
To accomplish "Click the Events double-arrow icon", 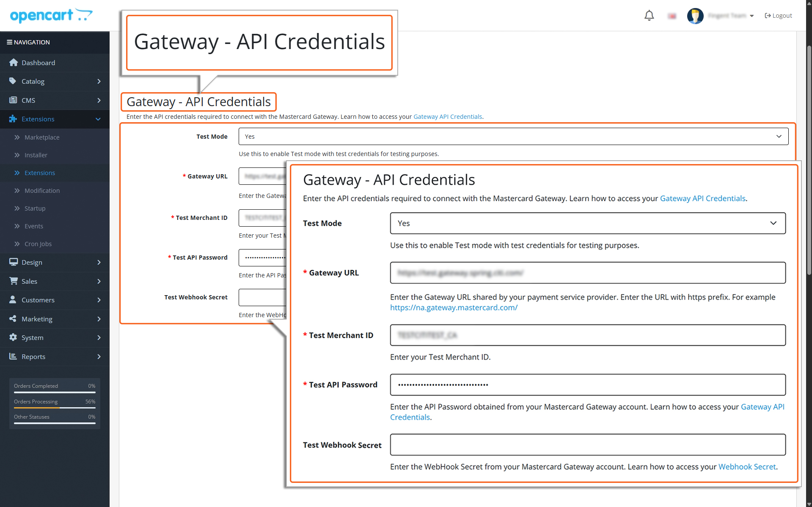I will 17,226.
